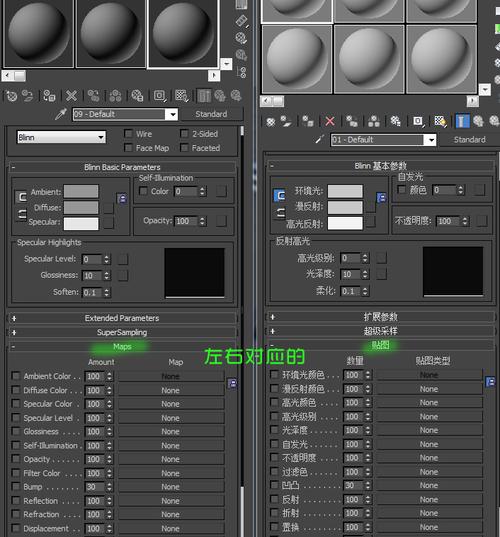The width and height of the screenshot is (500, 537).
Task: Toggle highlighted Show End Result in Chinese toolbar
Action: tap(462, 121)
